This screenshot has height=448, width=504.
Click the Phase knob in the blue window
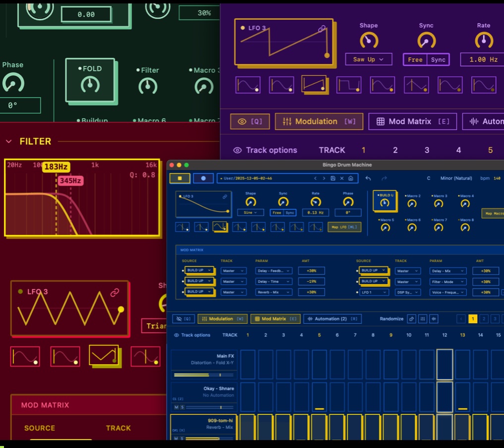click(x=348, y=201)
